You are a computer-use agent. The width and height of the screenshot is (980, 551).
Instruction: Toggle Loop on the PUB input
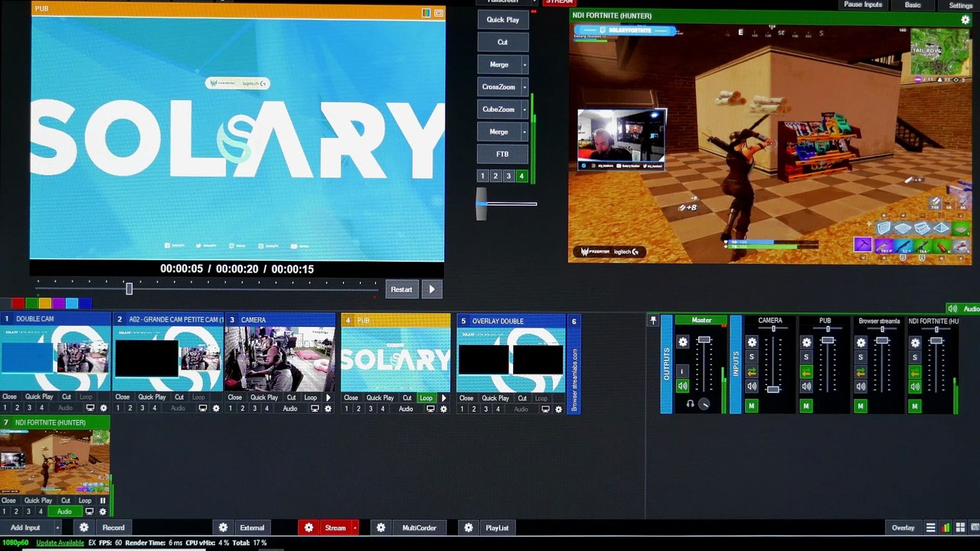426,398
